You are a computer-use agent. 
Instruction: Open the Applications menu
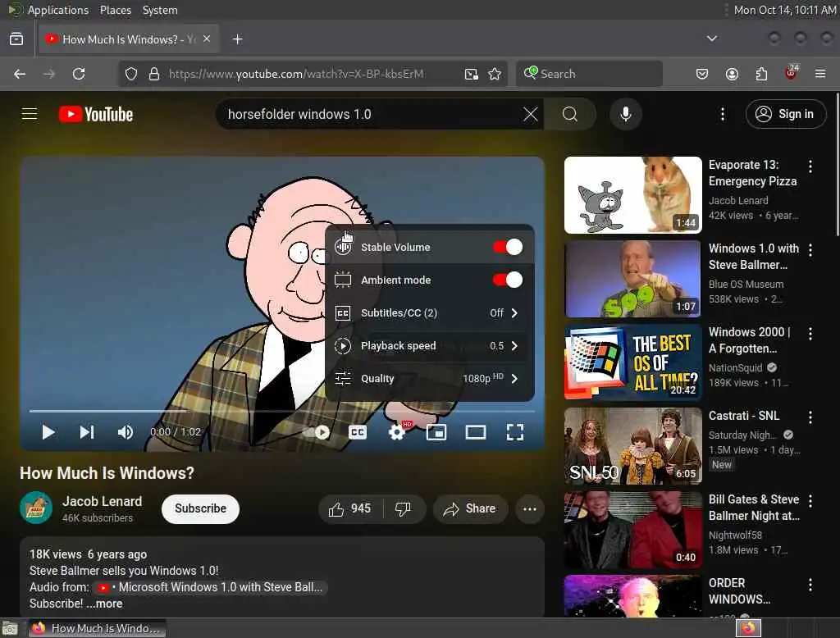(58, 10)
